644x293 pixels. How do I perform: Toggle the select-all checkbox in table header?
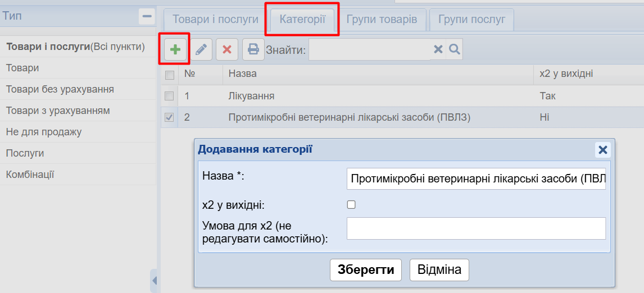coord(169,75)
